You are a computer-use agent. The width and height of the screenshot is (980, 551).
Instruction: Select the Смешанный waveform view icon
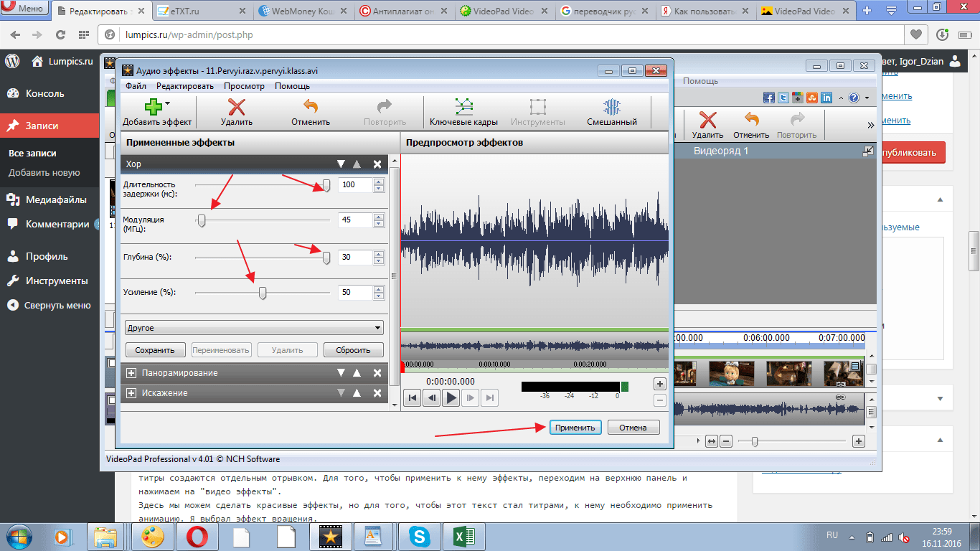pos(611,108)
